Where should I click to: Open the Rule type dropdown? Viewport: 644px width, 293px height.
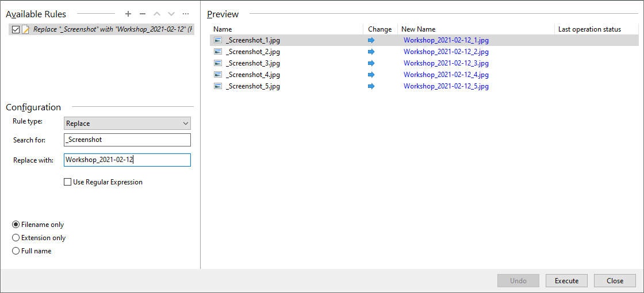pos(127,124)
